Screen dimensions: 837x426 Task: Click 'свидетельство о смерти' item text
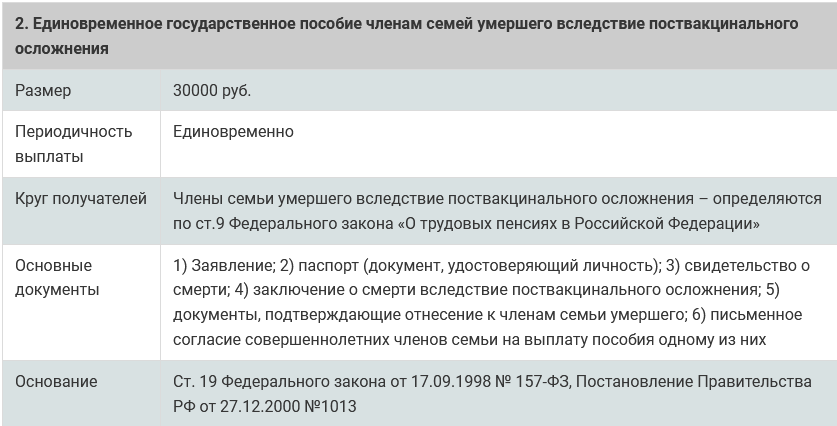742,266
